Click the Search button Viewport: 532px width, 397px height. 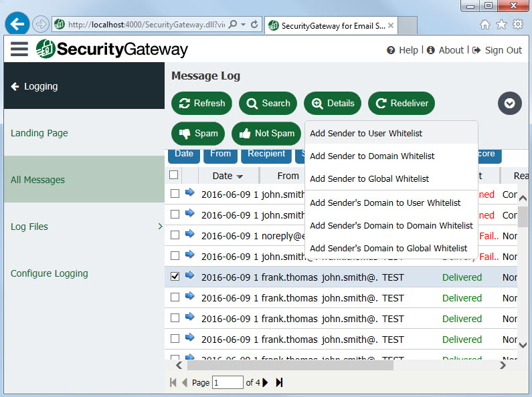click(x=268, y=104)
